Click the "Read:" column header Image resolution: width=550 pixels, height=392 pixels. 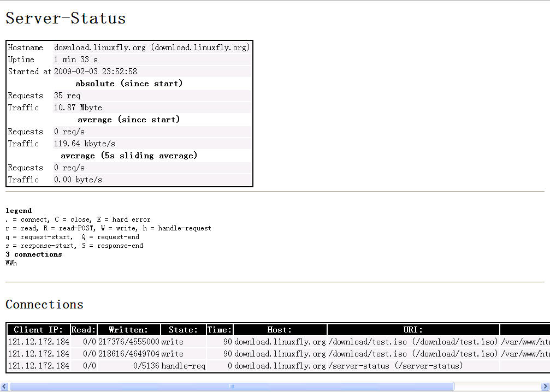[84, 330]
